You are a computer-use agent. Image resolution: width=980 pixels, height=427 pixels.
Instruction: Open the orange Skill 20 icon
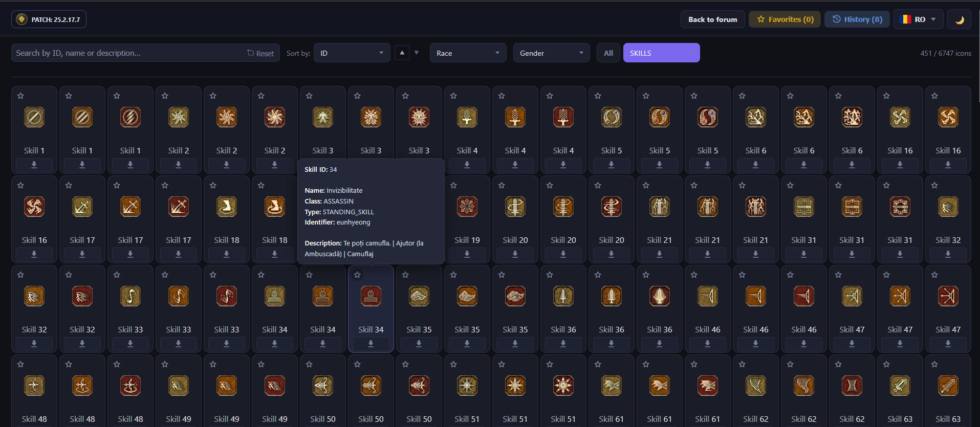(563, 207)
